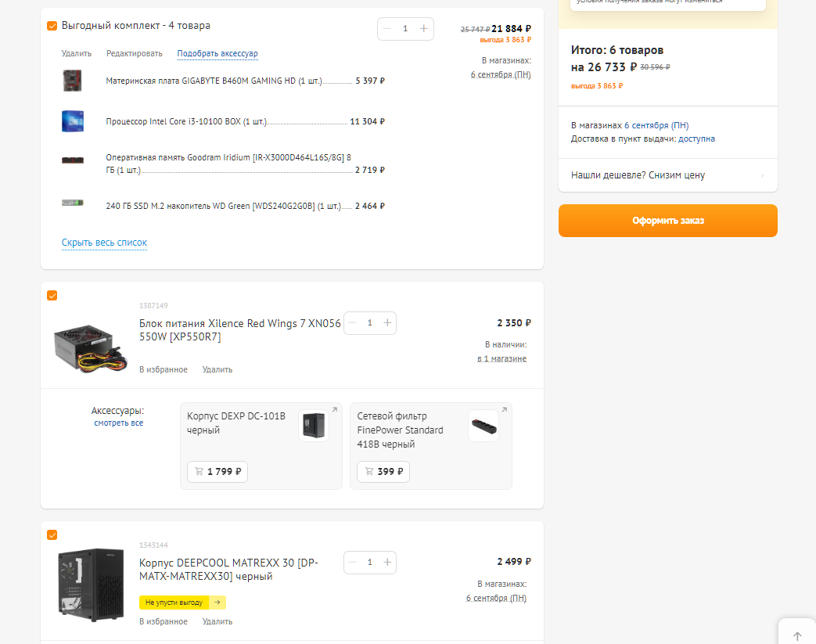Add FinePower filter to cart for 399 ₽
Screen dimensions: 816x644
[x=383, y=472]
